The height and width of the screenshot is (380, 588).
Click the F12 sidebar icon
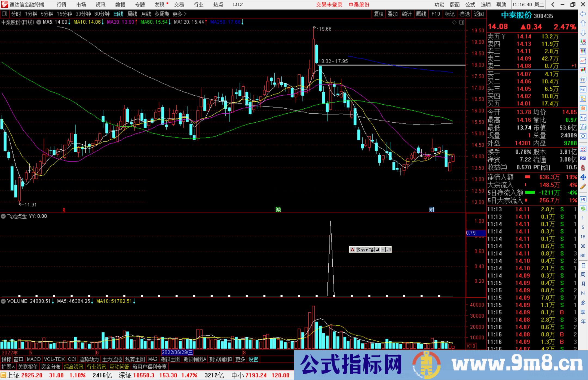coord(583,118)
